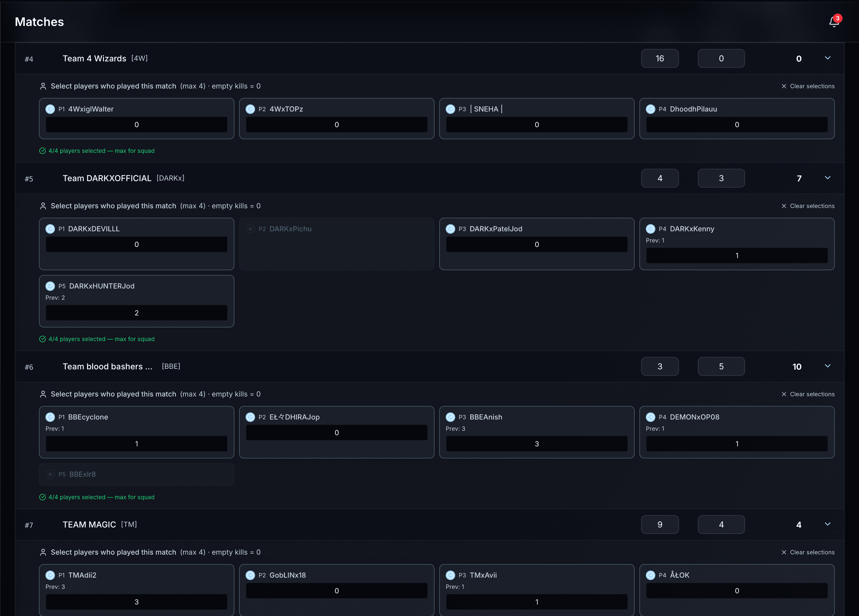Edit kills input for DARKxPatelJod

[537, 244]
